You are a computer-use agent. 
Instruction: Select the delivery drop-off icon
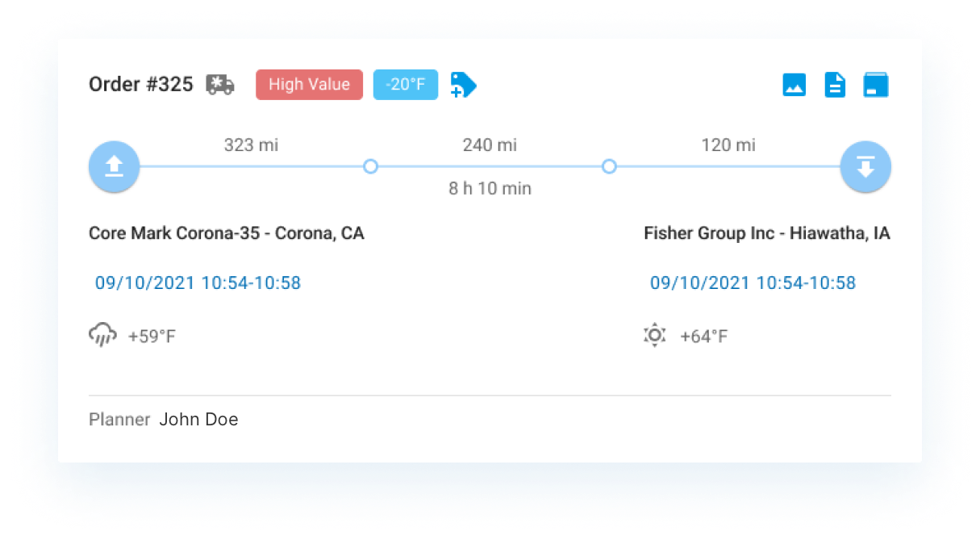tap(865, 166)
